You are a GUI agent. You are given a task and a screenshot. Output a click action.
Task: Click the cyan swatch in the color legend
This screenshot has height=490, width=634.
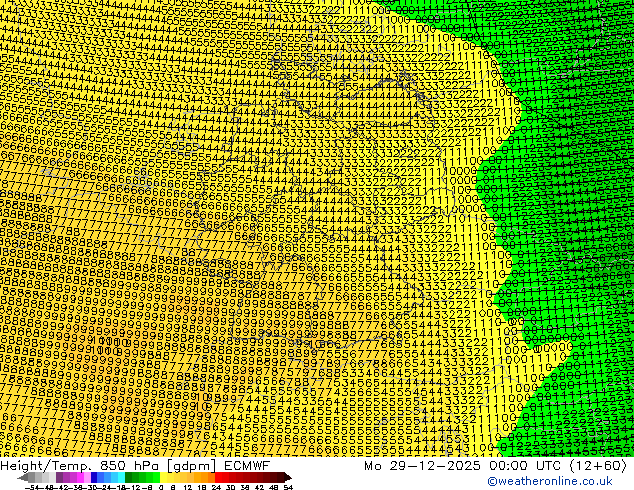[121, 477]
